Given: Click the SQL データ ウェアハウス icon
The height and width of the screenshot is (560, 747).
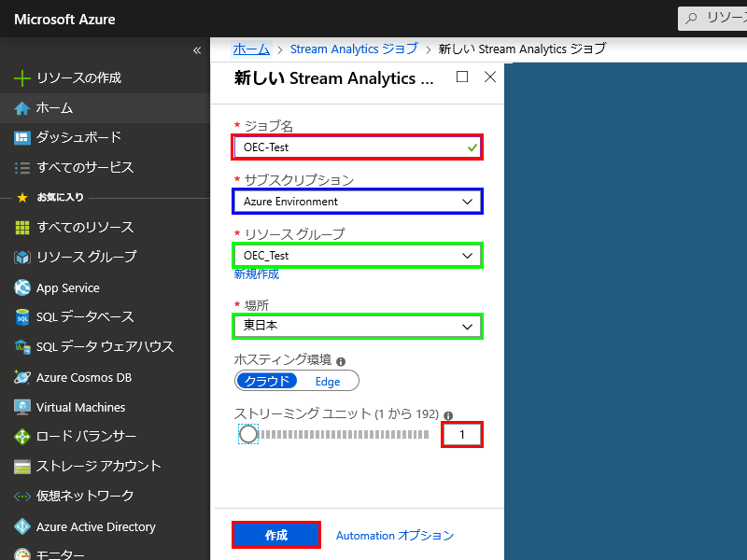Looking at the screenshot, I should click(21, 347).
